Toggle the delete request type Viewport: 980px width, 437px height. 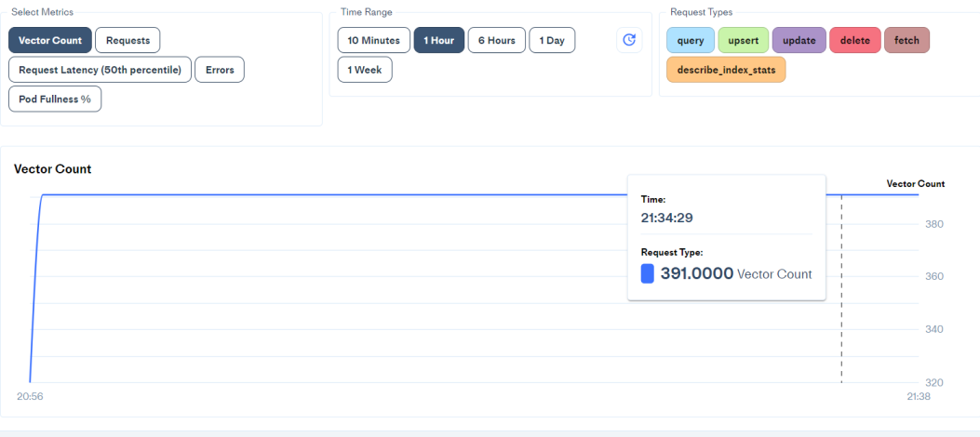tap(855, 40)
